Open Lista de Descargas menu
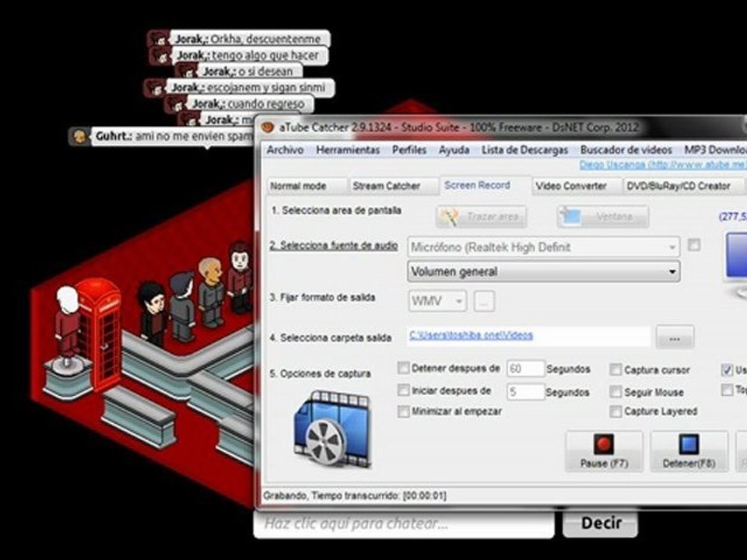The width and height of the screenshot is (747, 560). tap(524, 150)
